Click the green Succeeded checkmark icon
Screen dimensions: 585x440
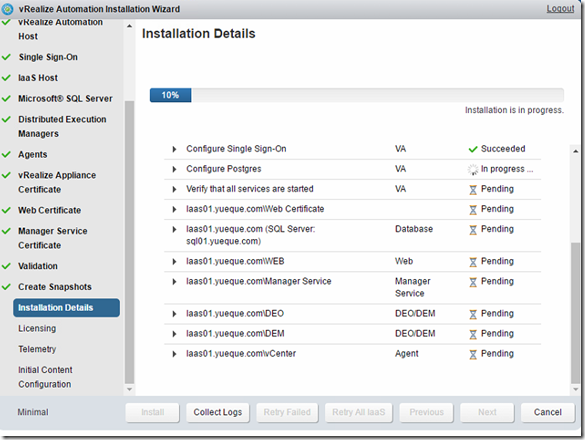[473, 149]
